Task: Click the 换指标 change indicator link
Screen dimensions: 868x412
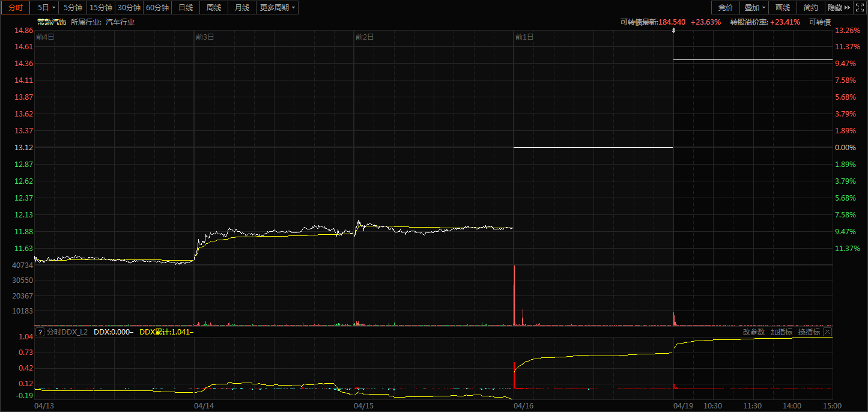Action: (x=809, y=332)
